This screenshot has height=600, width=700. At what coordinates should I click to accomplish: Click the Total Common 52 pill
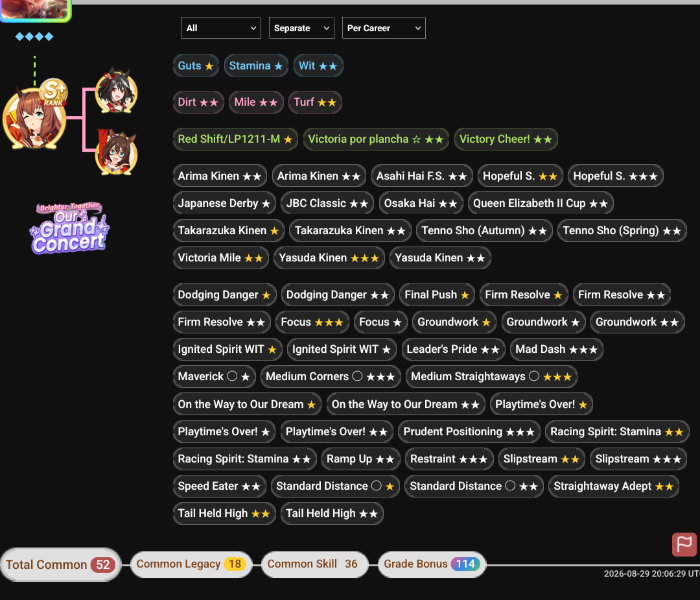(61, 565)
